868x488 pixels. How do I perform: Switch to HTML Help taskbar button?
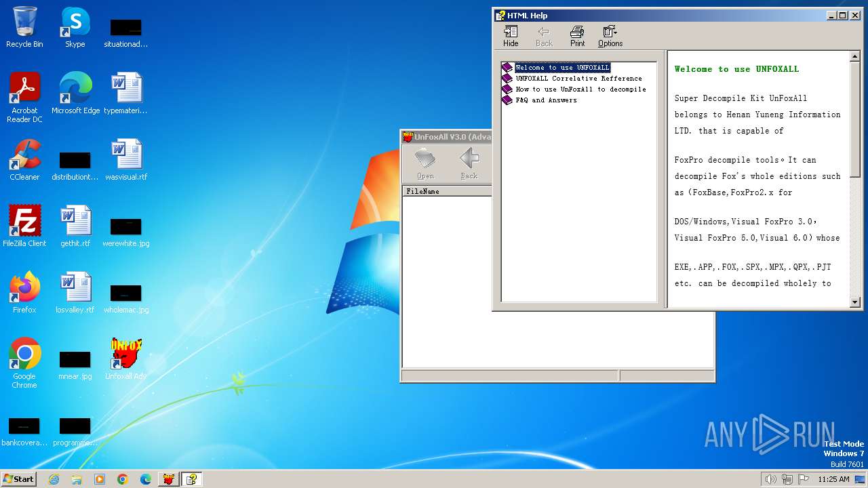point(192,479)
